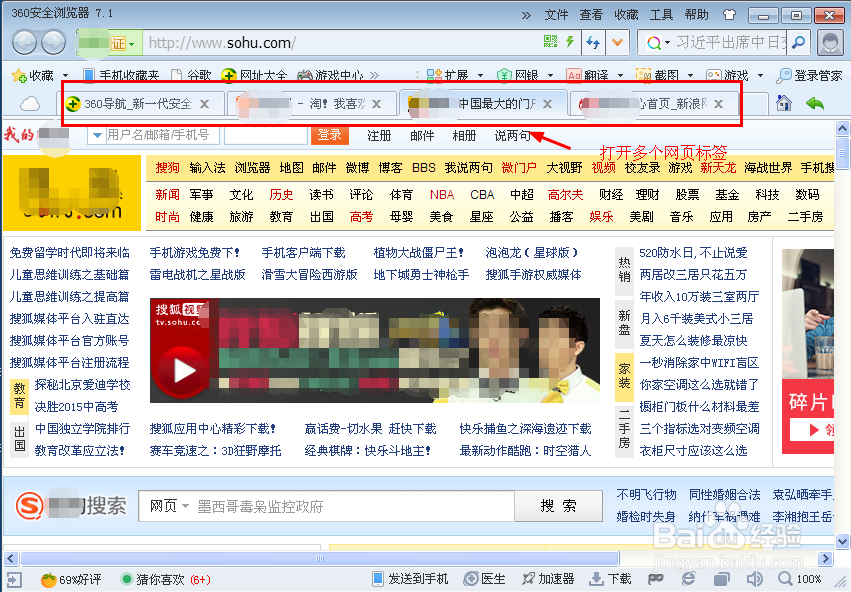Click 发送到手机 in the status bar
The image size is (851, 592).
[x=411, y=579]
